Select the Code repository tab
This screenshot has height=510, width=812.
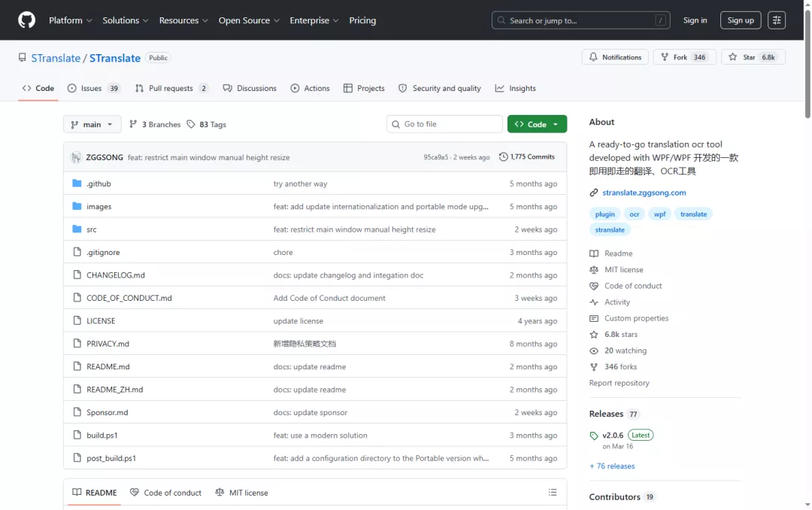tap(38, 88)
